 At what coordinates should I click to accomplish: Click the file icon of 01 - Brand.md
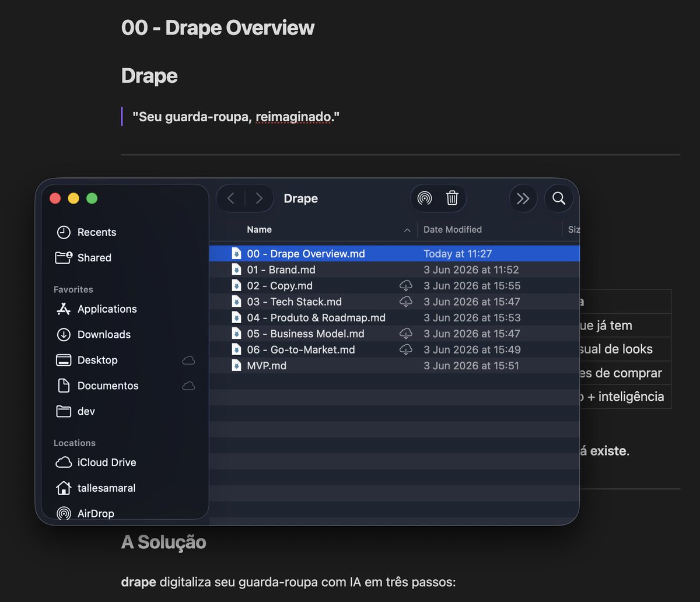(x=236, y=270)
